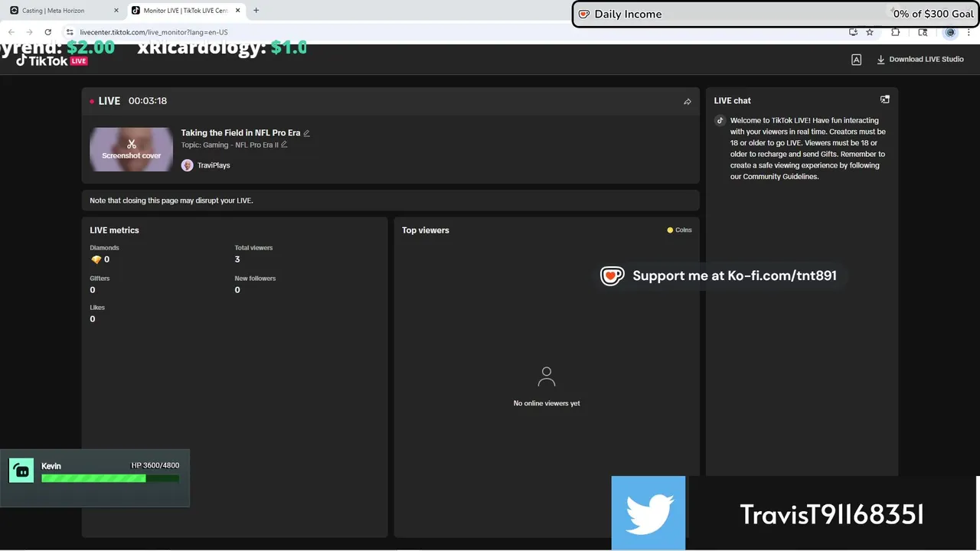Viewport: 980px width, 551px height.
Task: Edit the LIVE title pencil icon
Action: point(307,133)
